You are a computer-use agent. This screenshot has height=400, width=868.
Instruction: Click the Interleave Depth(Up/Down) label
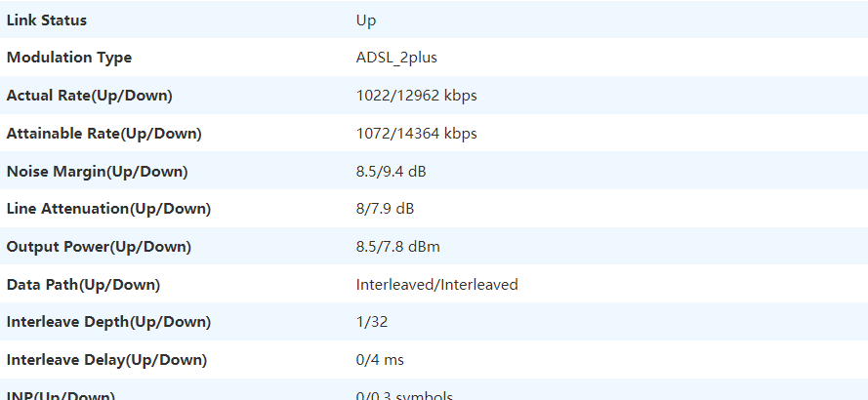click(109, 322)
